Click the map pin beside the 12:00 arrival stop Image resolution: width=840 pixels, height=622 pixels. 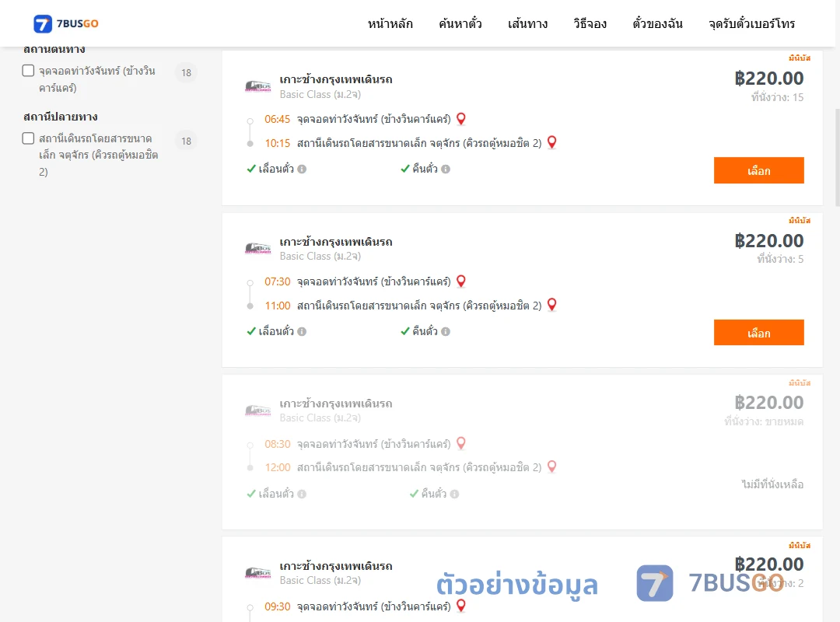[x=551, y=466]
